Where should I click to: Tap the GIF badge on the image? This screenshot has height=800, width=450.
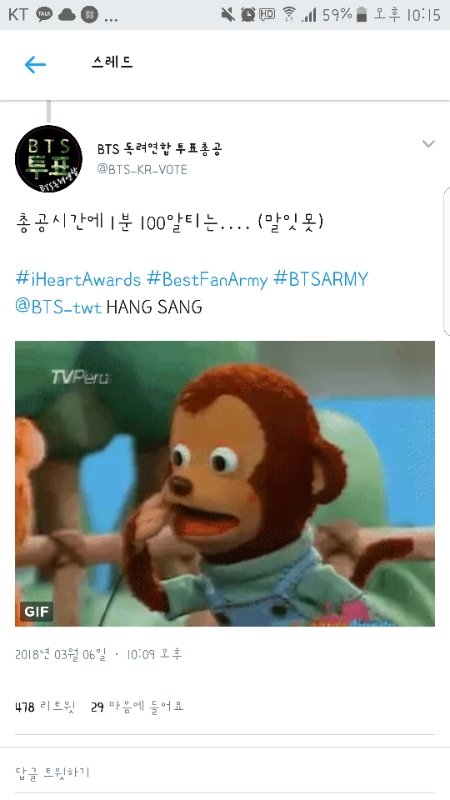[x=37, y=611]
